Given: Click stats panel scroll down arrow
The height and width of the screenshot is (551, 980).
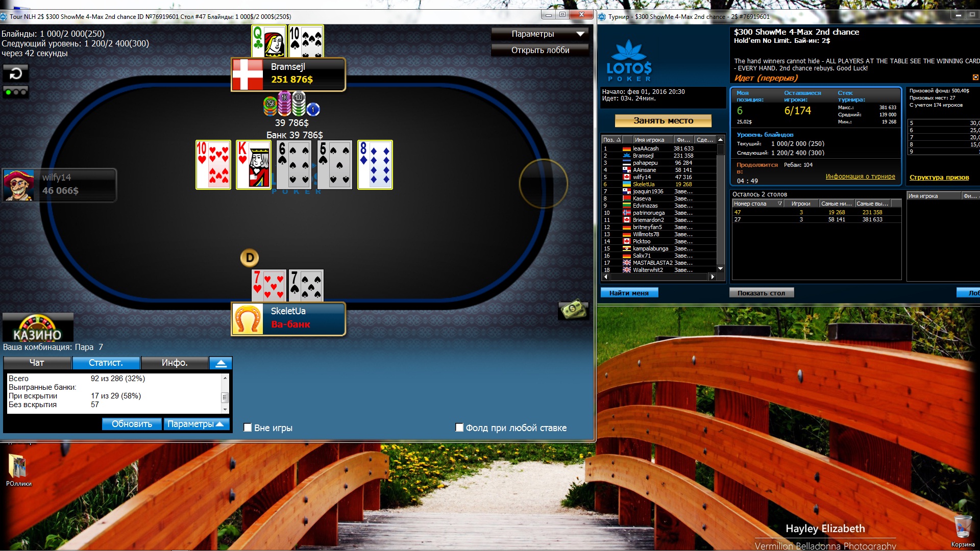Looking at the screenshot, I should (225, 409).
